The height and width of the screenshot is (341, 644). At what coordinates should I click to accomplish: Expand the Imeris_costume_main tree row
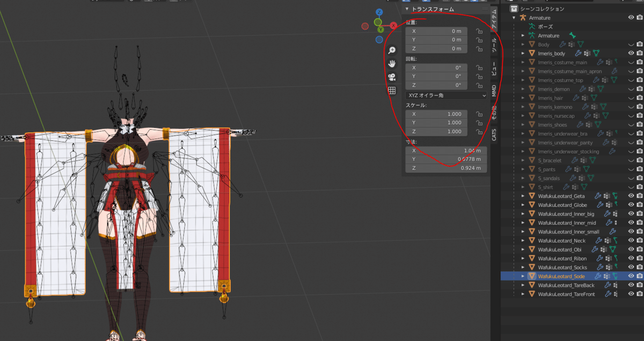tap(523, 62)
